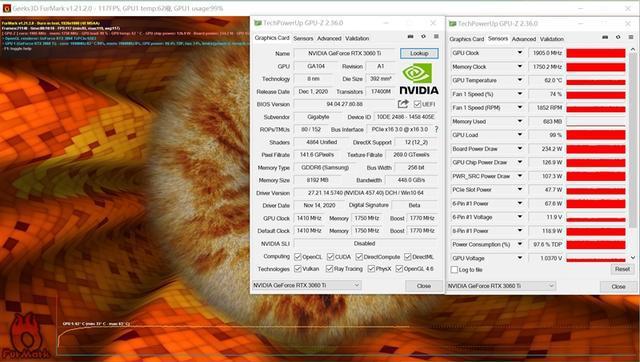Click Close button in Sensors window

point(618,286)
